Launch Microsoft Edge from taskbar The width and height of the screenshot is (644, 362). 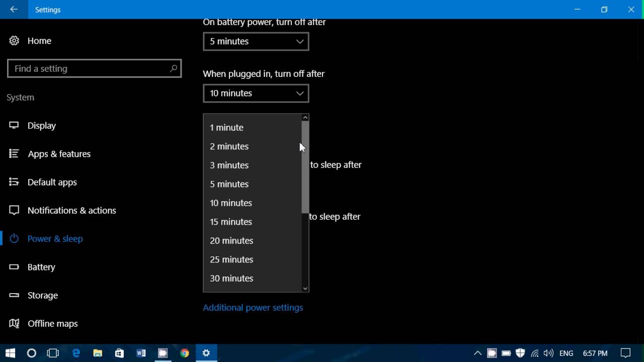(76, 353)
